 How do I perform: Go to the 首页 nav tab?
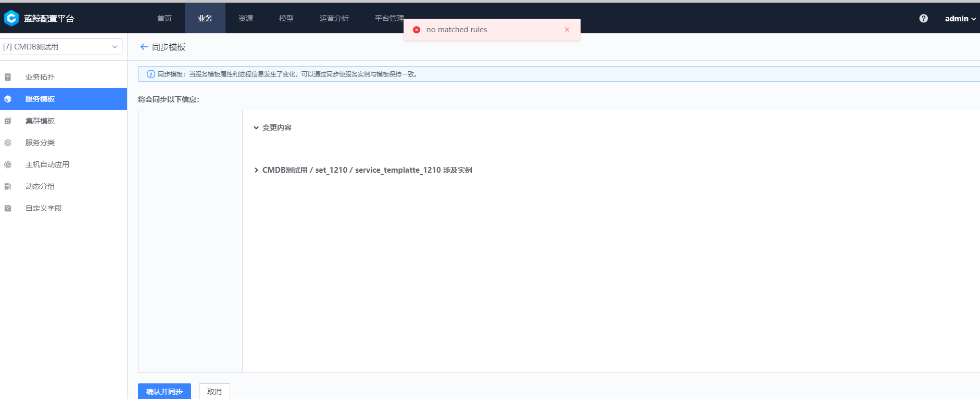click(165, 18)
